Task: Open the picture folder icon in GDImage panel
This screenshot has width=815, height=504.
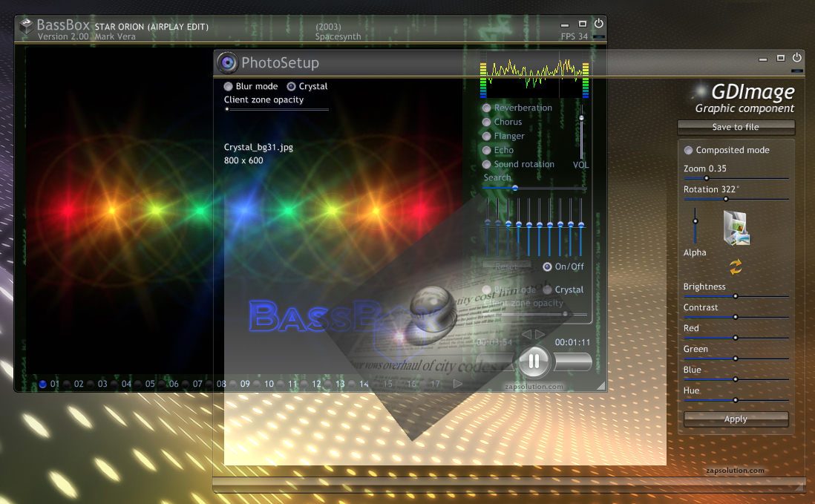Action: (736, 228)
